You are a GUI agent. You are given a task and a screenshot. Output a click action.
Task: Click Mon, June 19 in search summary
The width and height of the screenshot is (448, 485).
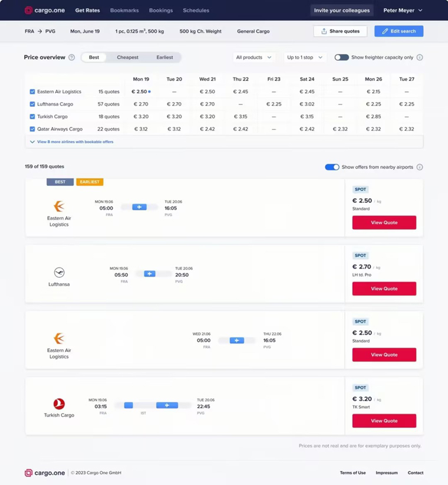(x=85, y=31)
